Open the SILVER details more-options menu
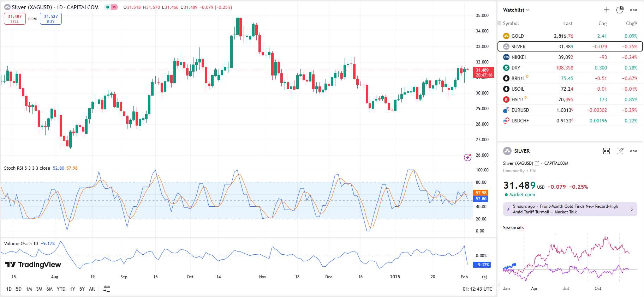 point(634,151)
